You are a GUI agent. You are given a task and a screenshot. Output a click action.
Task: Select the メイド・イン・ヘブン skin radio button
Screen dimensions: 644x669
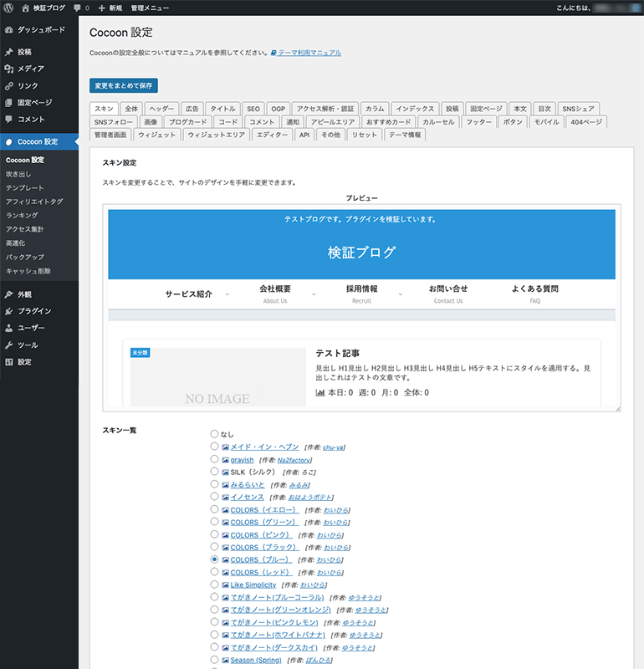pyautogui.click(x=214, y=447)
